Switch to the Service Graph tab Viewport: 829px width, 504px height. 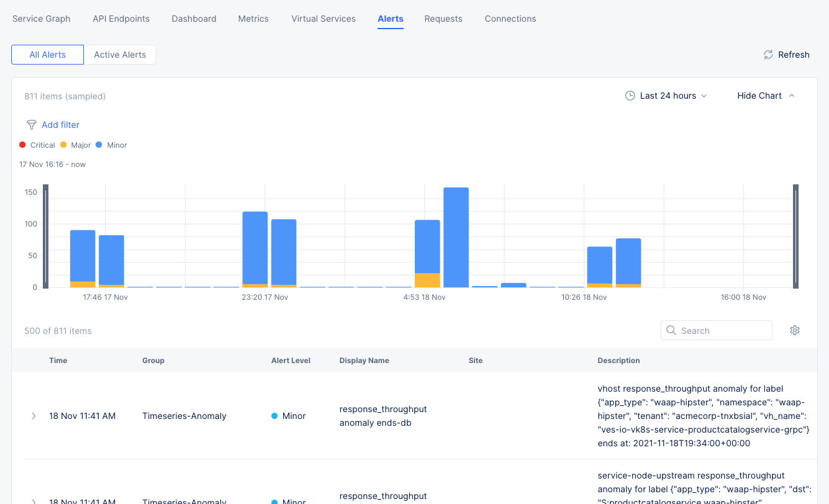point(41,19)
